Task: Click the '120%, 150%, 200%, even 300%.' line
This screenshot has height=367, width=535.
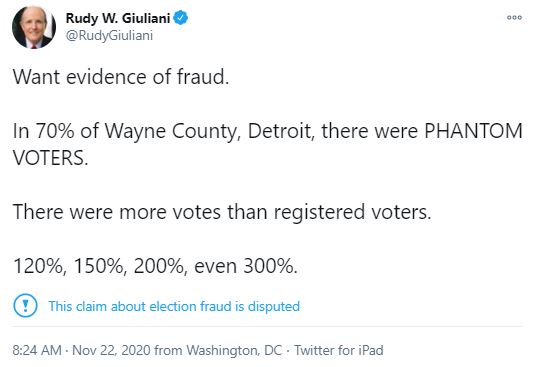Action: [155, 266]
